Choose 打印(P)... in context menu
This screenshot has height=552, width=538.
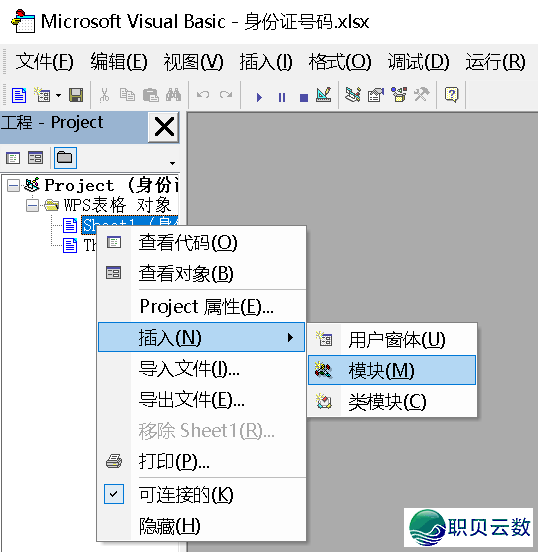pos(201,461)
